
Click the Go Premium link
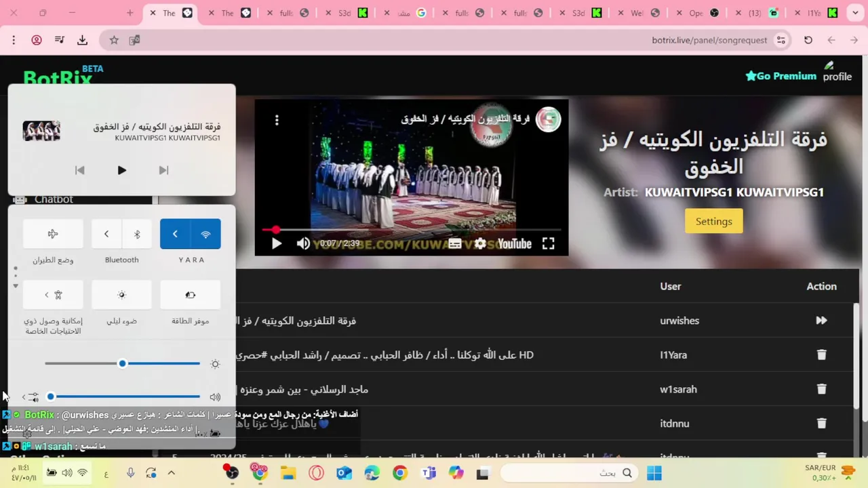781,76
